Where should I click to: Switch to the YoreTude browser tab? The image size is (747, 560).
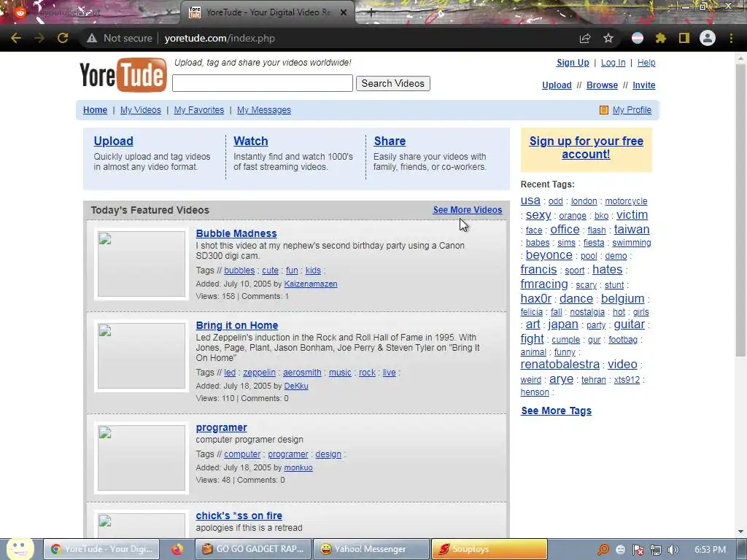(268, 12)
